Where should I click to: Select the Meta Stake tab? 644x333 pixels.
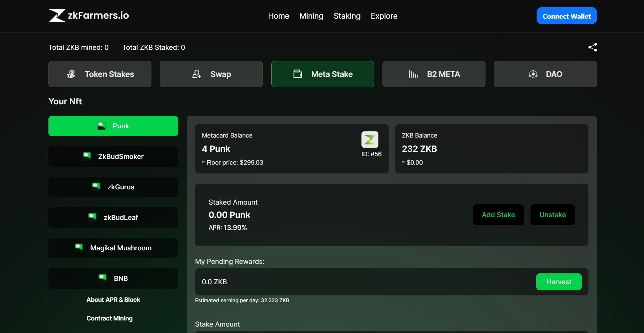point(323,74)
